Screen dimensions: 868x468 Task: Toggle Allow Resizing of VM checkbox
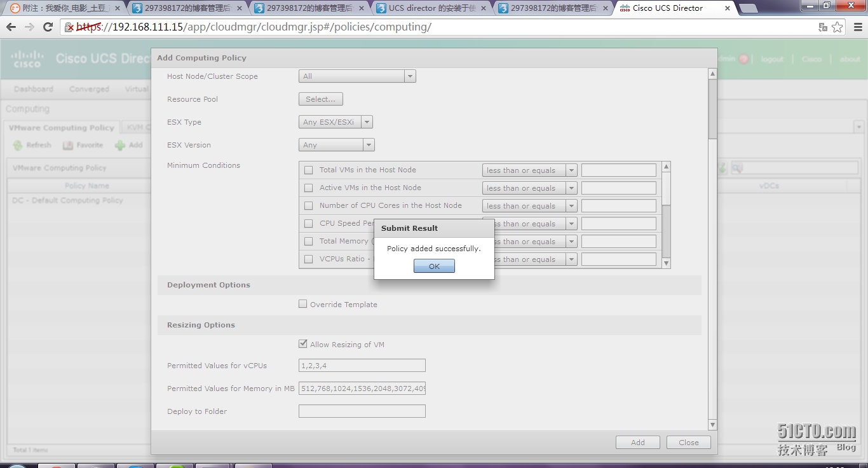tap(303, 344)
